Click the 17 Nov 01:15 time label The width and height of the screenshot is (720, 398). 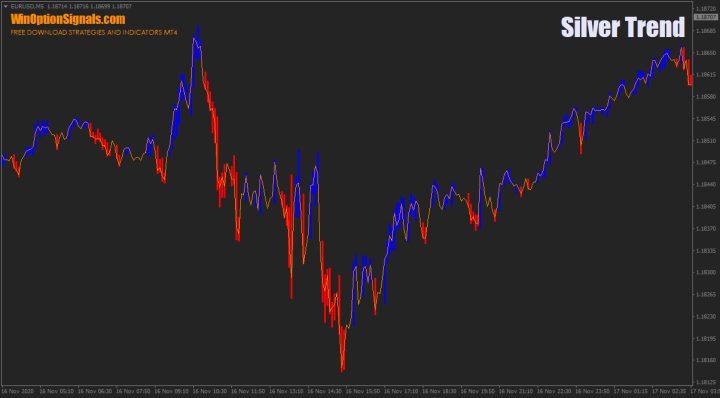click(631, 392)
